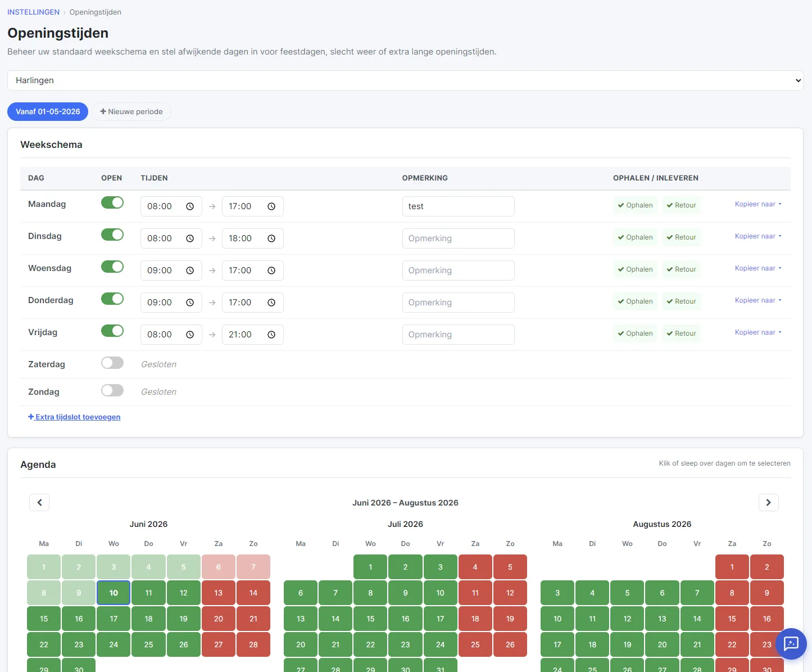Click Extra tijdslot toevoegen link
The width and height of the screenshot is (812, 672).
(74, 417)
